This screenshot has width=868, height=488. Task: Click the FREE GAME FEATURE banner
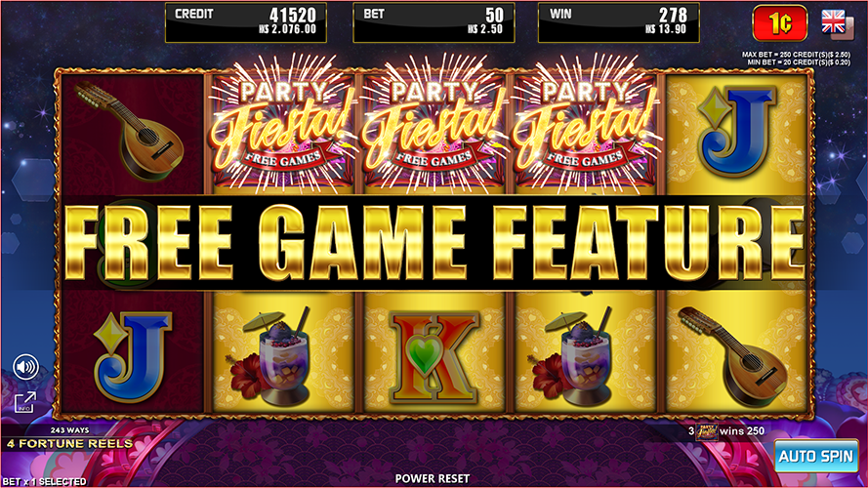(434, 242)
